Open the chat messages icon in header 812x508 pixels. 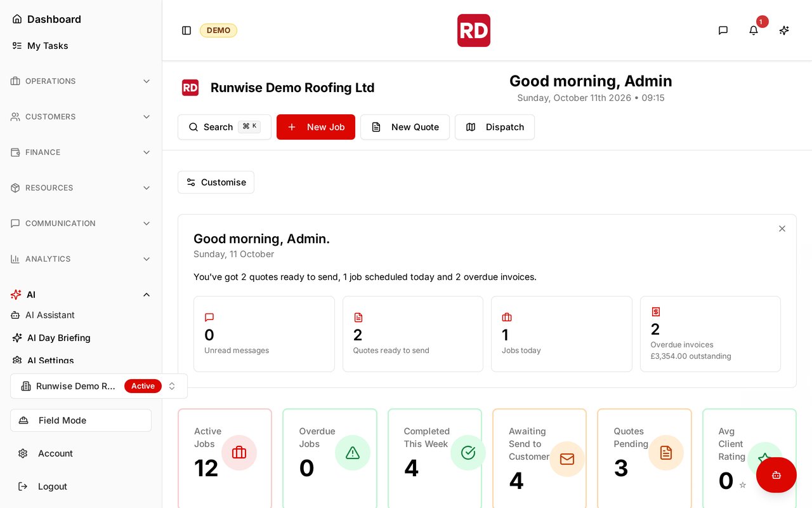coord(723,30)
